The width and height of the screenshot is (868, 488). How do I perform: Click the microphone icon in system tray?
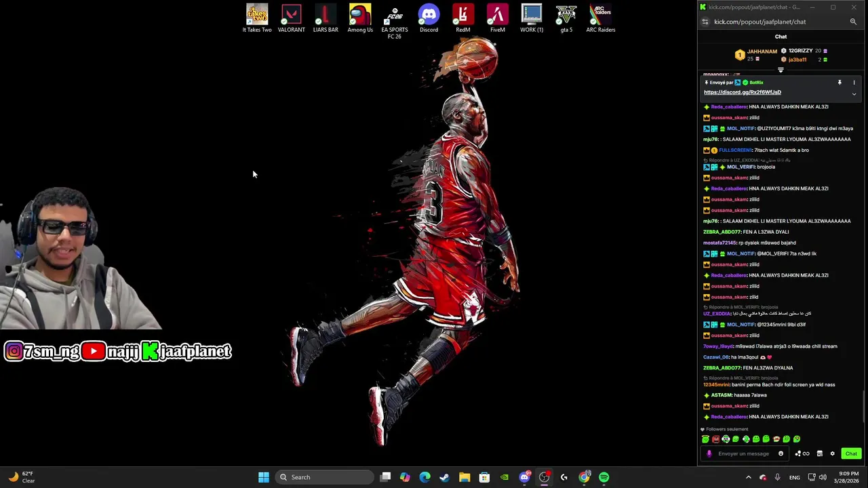point(777,478)
